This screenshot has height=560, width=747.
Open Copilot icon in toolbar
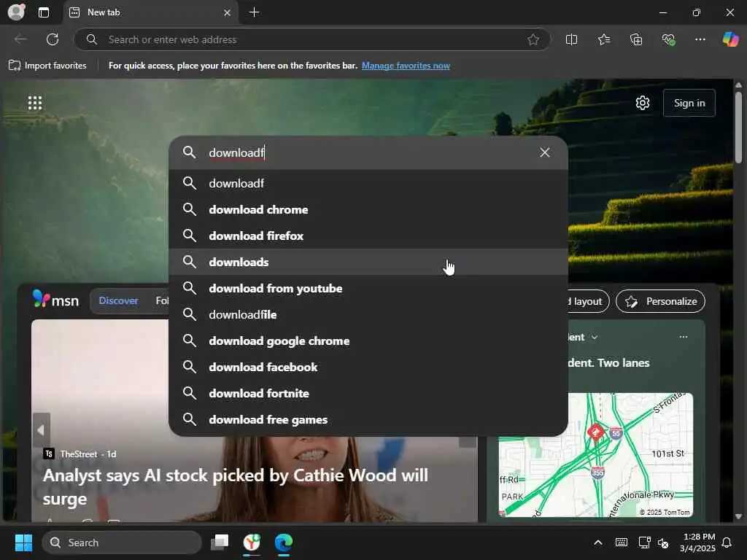[730, 39]
